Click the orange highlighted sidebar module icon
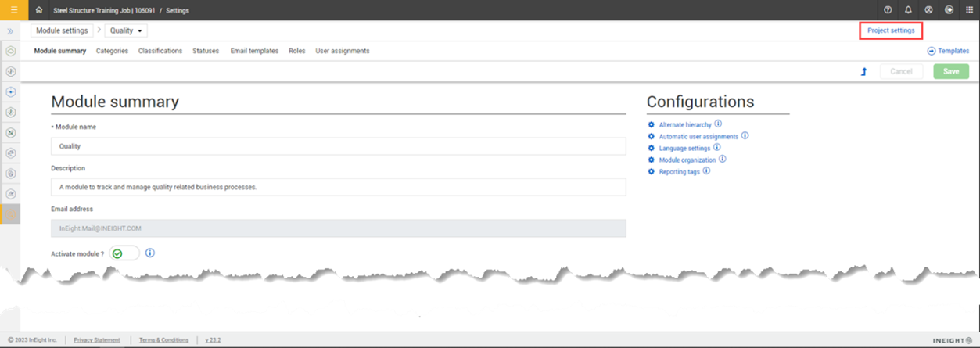The width and height of the screenshot is (980, 348). coord(10,214)
